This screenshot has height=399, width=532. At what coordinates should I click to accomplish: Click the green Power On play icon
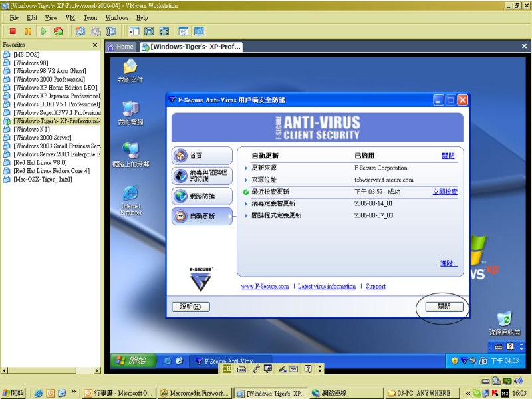coord(43,31)
